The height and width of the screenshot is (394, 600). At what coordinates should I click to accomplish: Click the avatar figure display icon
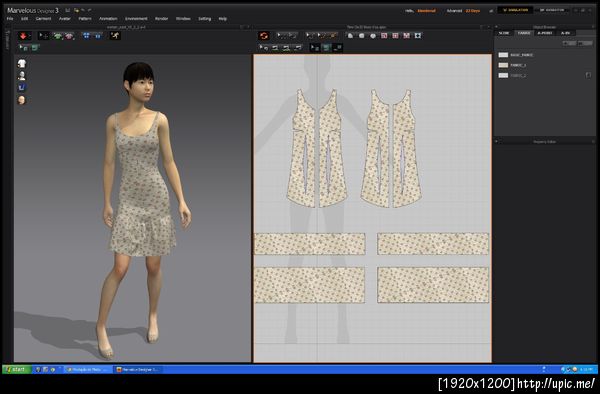pyautogui.click(x=22, y=76)
